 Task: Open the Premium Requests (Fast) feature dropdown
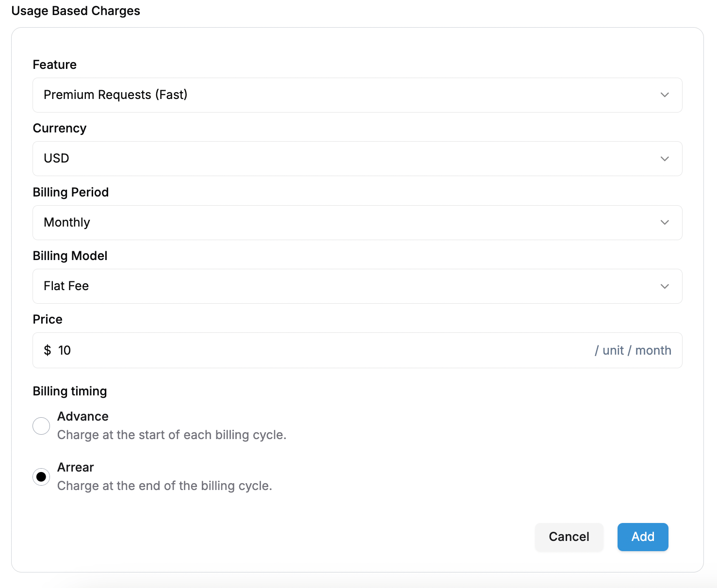tap(358, 95)
